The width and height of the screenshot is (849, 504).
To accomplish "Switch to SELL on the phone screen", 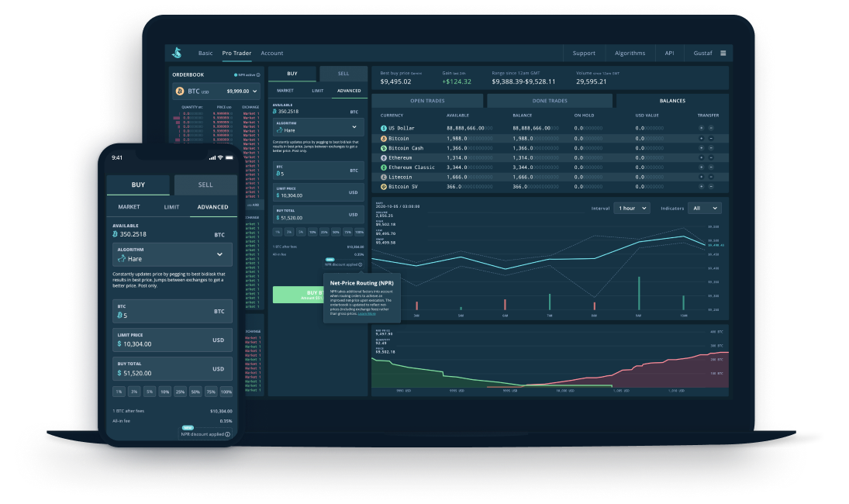I will click(x=205, y=185).
